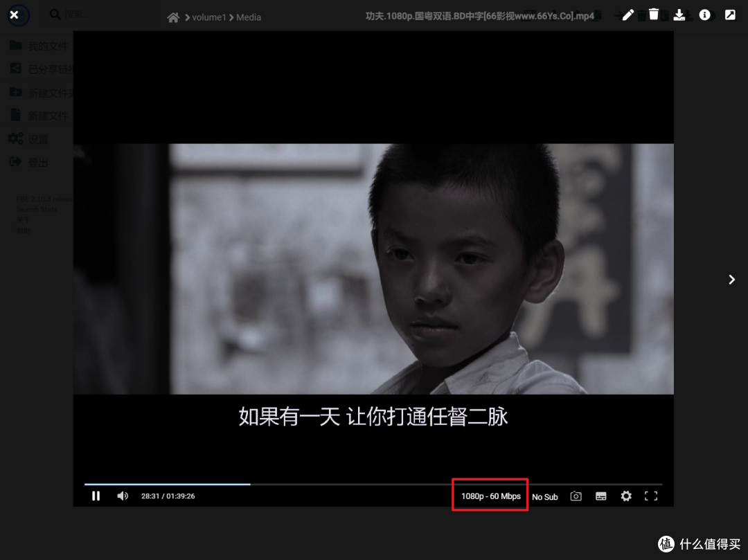Open Media folder in breadcrumb
Screen dimensions: 748x560
click(249, 17)
